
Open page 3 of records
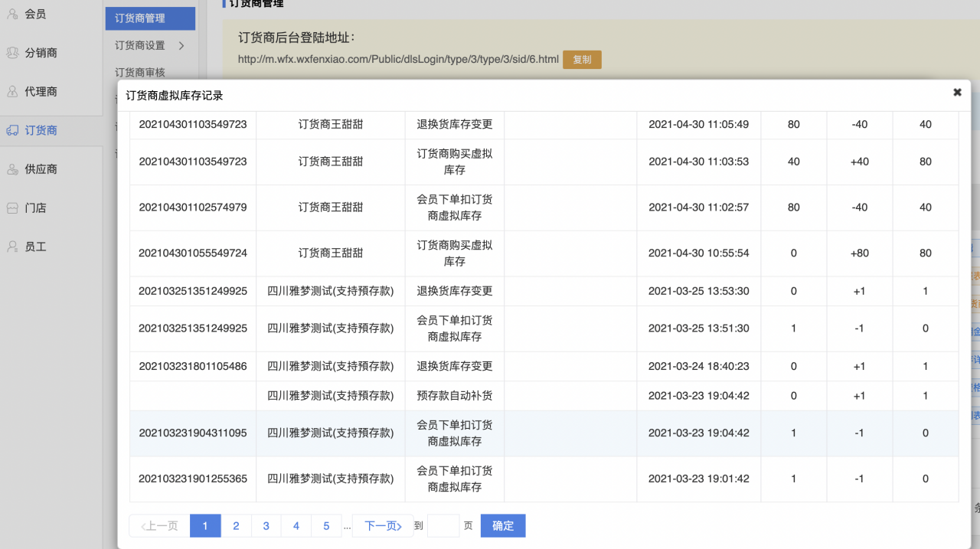click(266, 525)
